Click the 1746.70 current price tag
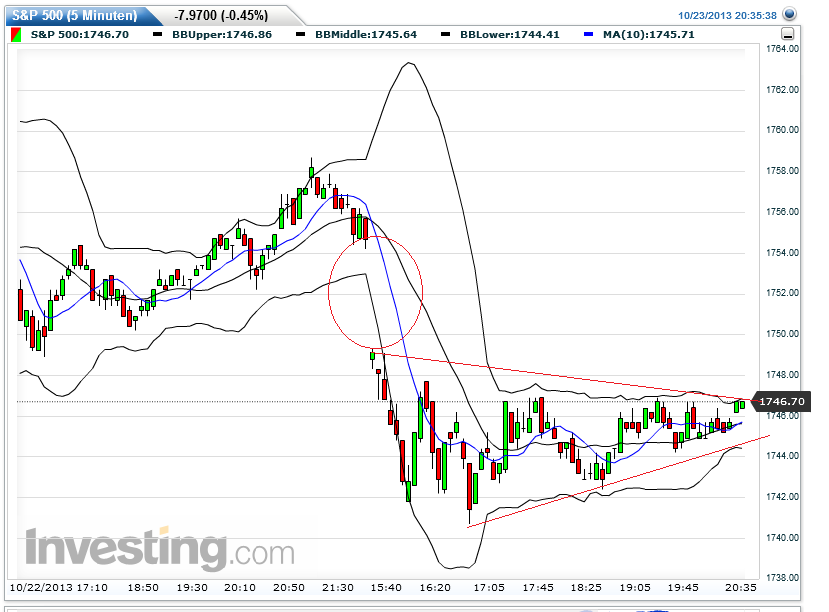This screenshot has width=829, height=612. [x=782, y=402]
